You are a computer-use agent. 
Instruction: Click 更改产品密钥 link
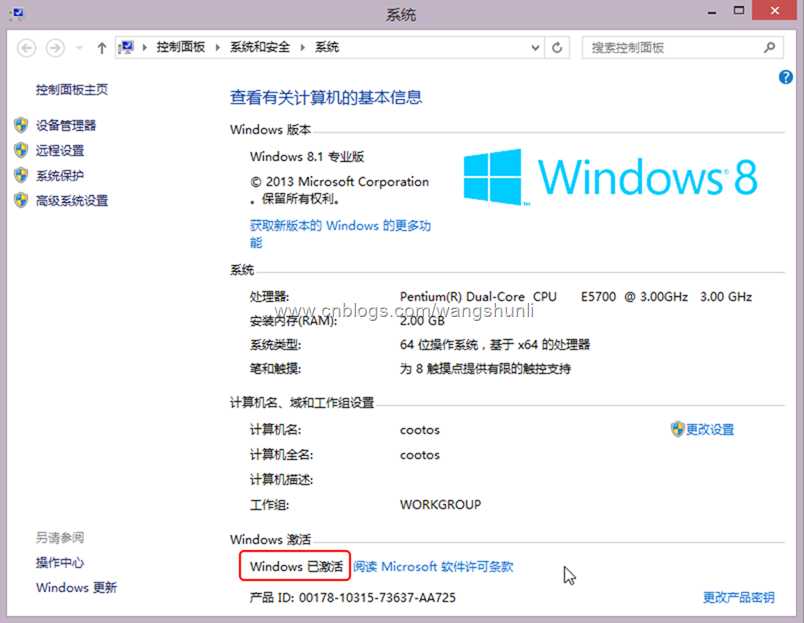[738, 597]
